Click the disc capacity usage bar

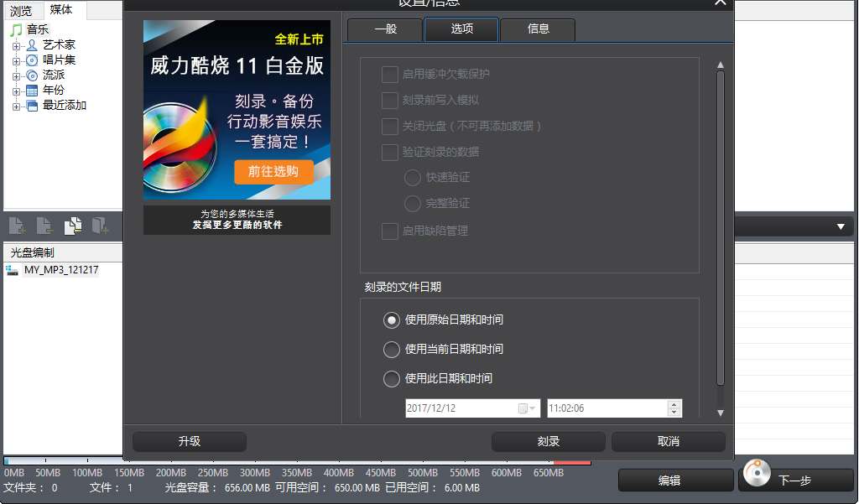[297, 462]
